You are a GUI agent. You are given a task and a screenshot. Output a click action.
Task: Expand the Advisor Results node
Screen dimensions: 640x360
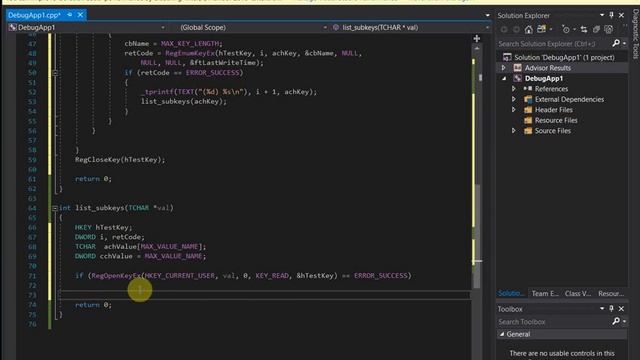coord(504,68)
